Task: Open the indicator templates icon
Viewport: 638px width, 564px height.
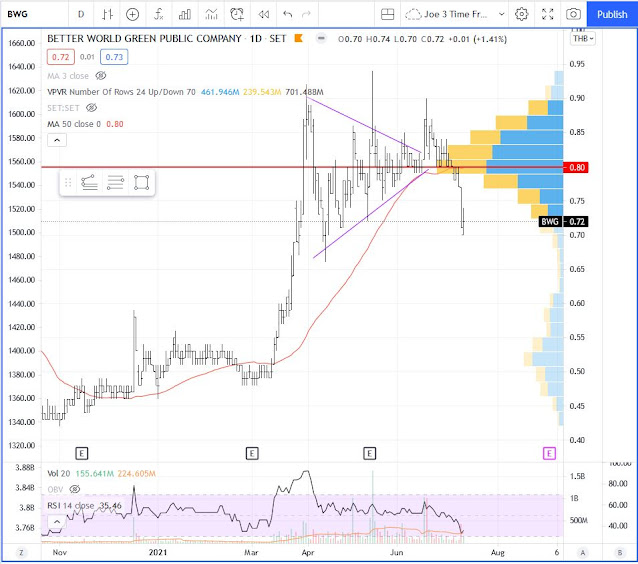Action: tap(211, 15)
